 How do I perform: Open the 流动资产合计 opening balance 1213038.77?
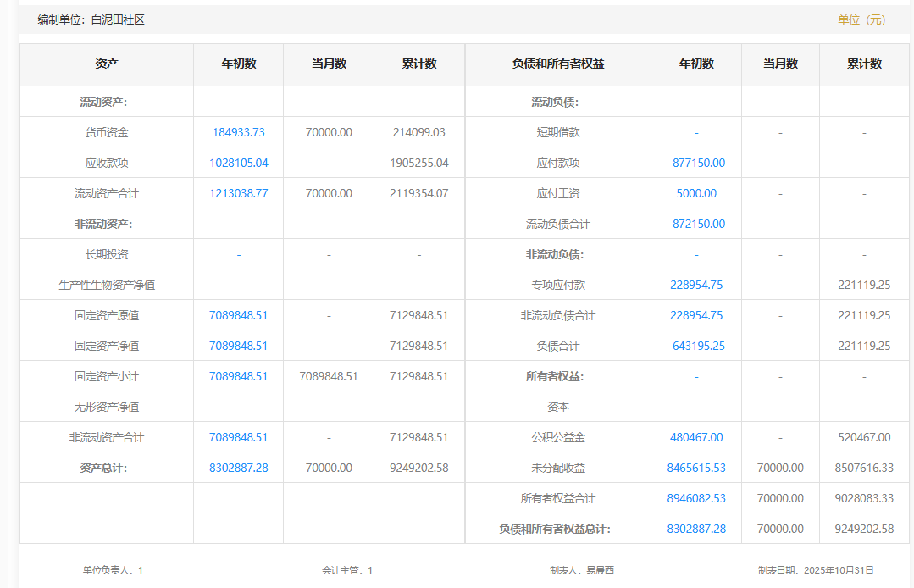[x=238, y=193]
